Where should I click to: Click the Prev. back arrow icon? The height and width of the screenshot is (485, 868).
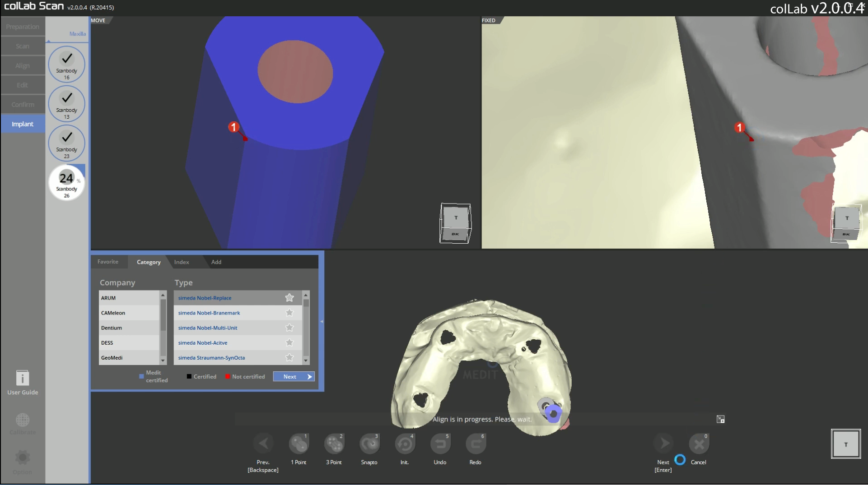(263, 444)
